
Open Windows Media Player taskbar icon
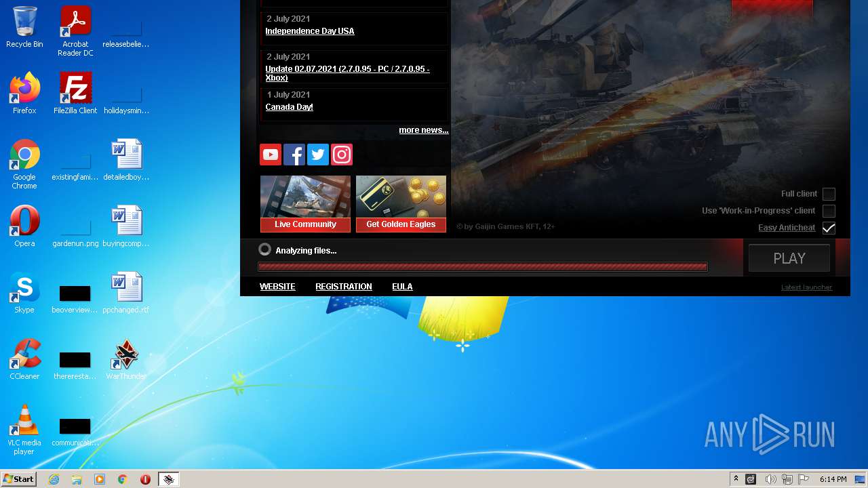[x=100, y=479]
